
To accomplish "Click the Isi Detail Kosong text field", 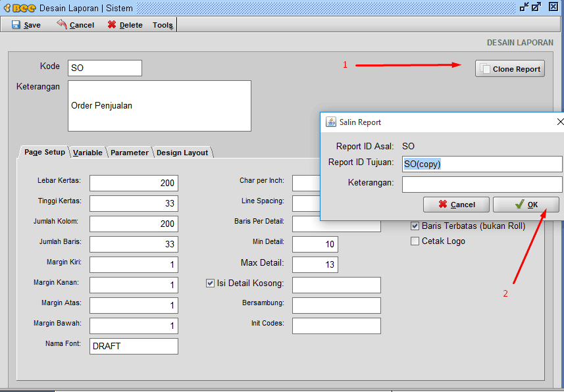I will click(336, 285).
